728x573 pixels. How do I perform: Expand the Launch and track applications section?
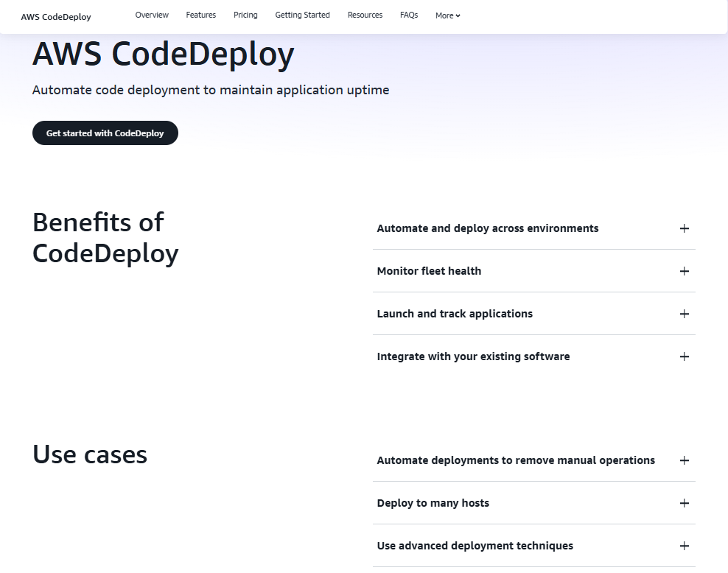pyautogui.click(x=534, y=314)
